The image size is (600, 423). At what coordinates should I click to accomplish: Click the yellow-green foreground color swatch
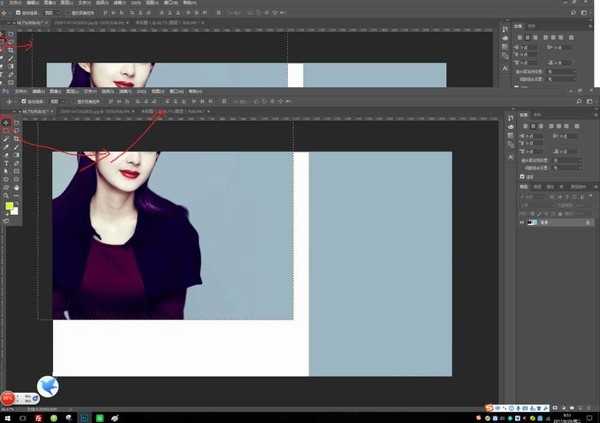[x=9, y=207]
